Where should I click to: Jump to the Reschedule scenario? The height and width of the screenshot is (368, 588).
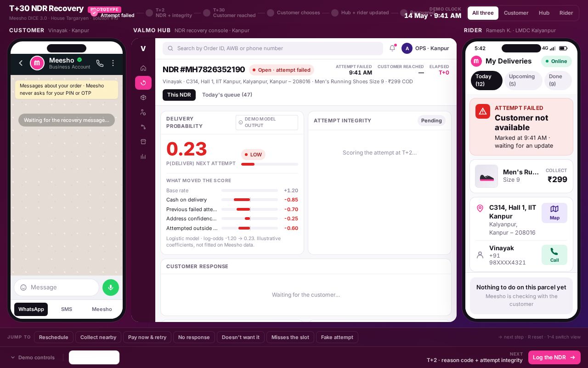[x=54, y=337]
